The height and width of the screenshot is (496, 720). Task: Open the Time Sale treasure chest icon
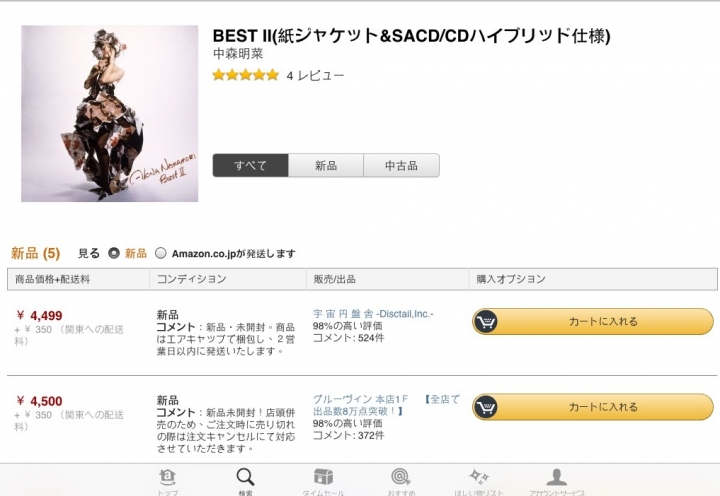[x=323, y=477]
